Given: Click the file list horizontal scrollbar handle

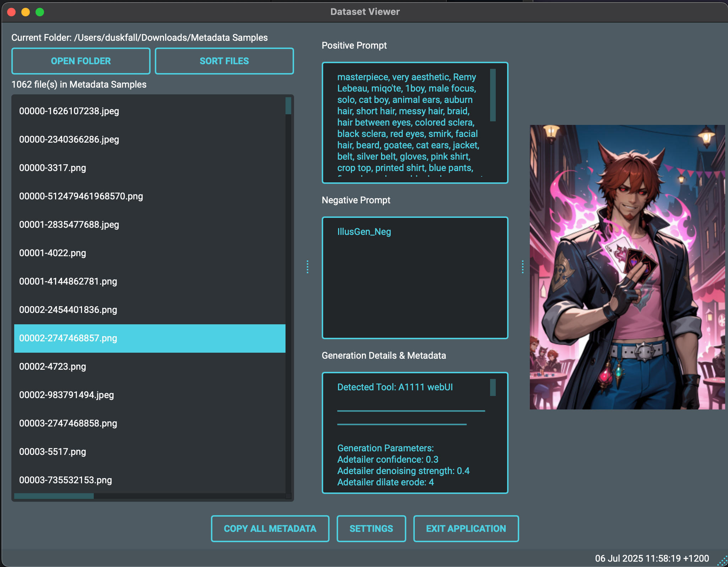Looking at the screenshot, I should coord(54,496).
